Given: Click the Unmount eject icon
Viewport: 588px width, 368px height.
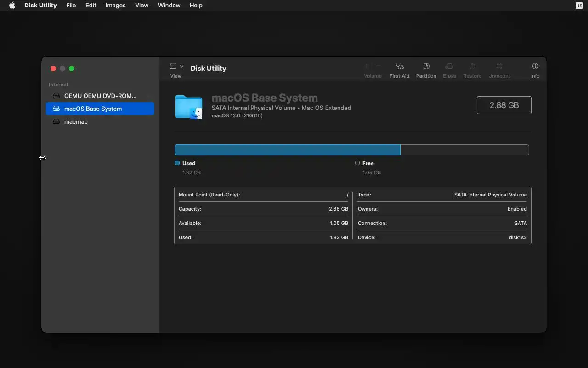Looking at the screenshot, I should [x=499, y=66].
